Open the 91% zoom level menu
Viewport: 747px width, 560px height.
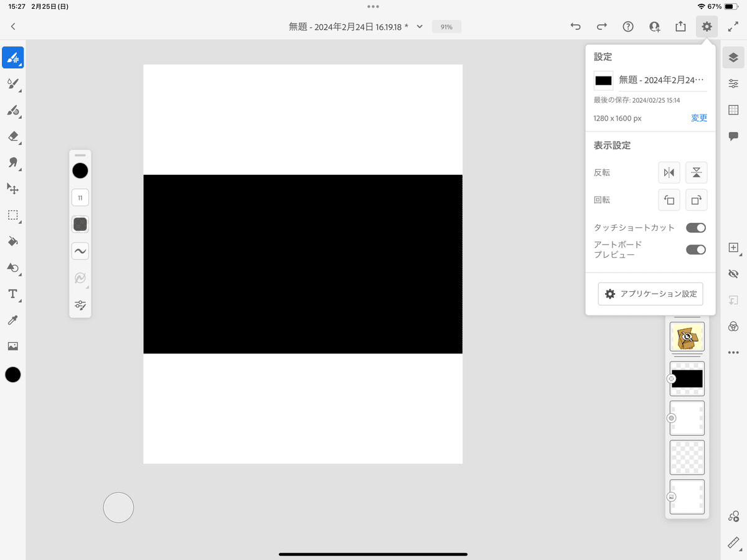pyautogui.click(x=446, y=27)
